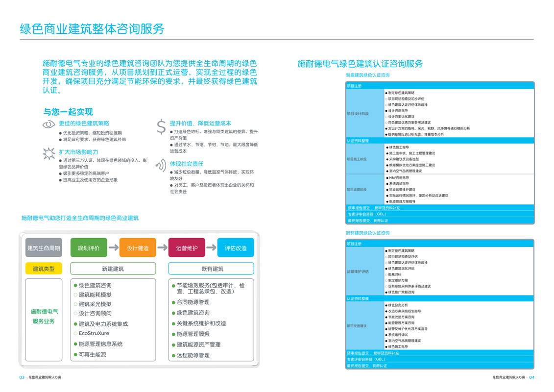Click the 绿色投资分析 table entry
Screen dimensions: 554x392
point(396,305)
